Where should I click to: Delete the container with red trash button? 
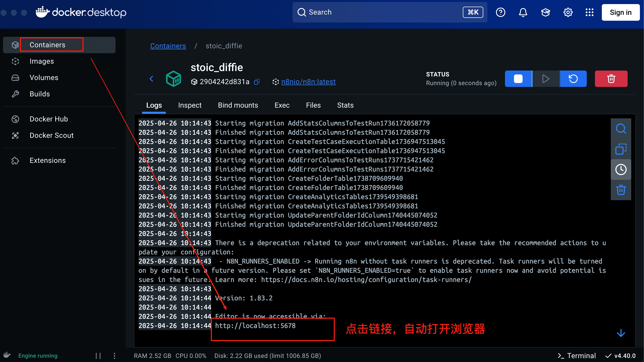pos(611,79)
